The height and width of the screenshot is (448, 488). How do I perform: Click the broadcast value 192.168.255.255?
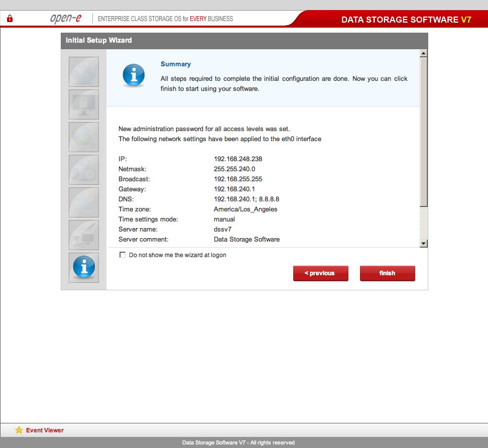click(238, 179)
